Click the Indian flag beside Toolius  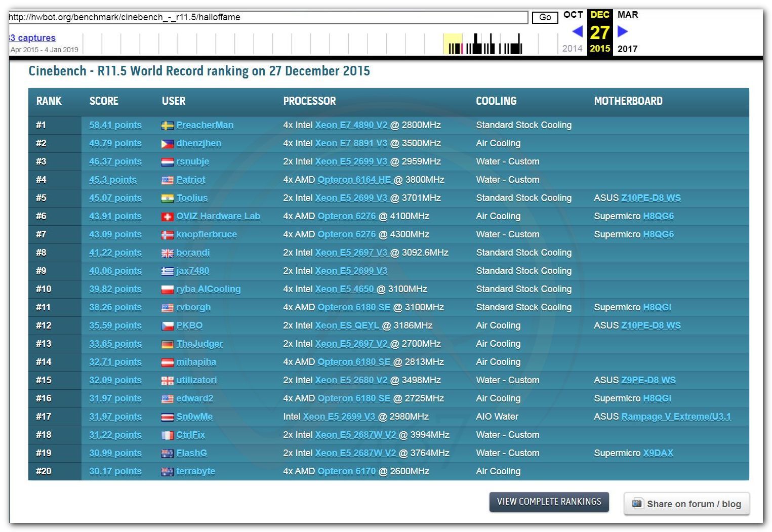167,198
